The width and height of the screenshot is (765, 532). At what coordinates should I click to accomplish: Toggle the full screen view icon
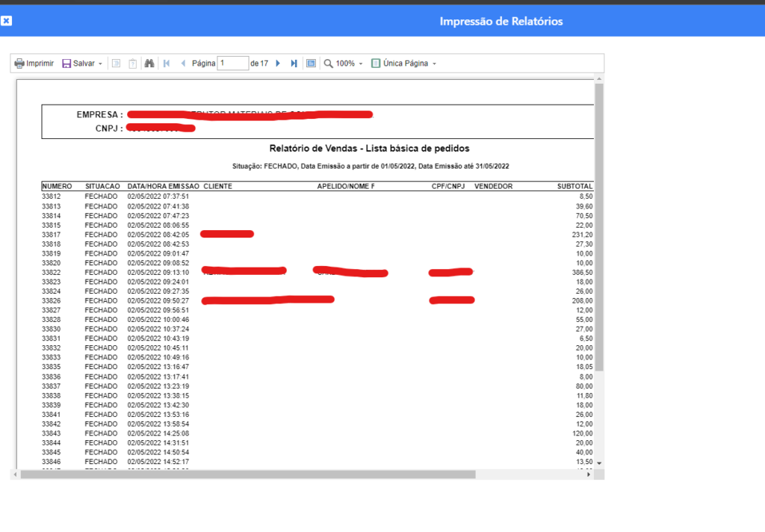point(311,64)
